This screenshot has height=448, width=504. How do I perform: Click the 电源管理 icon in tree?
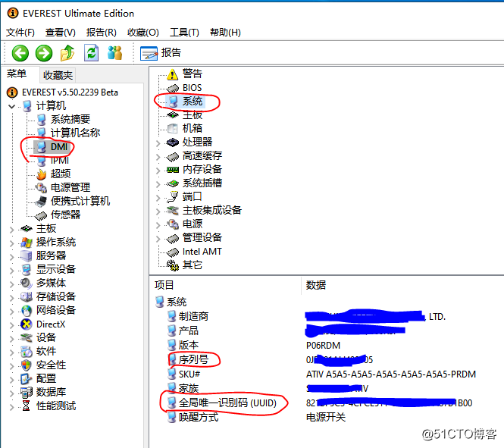click(x=41, y=187)
